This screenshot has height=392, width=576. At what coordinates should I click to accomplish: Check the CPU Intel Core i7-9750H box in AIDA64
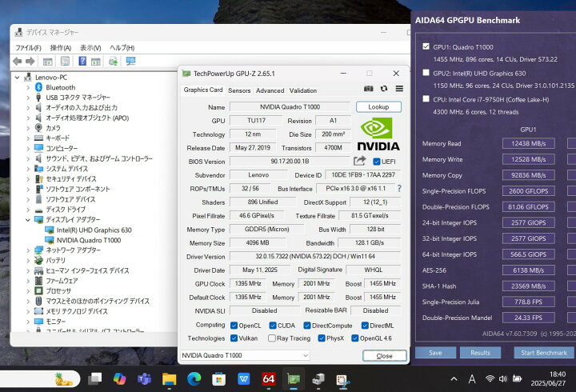click(426, 99)
